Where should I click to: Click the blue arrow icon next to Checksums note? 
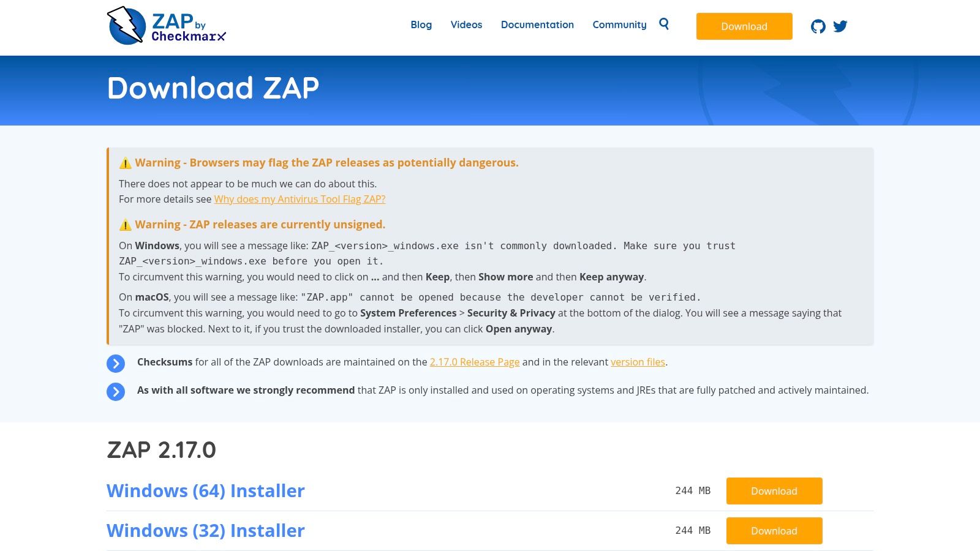click(x=115, y=363)
